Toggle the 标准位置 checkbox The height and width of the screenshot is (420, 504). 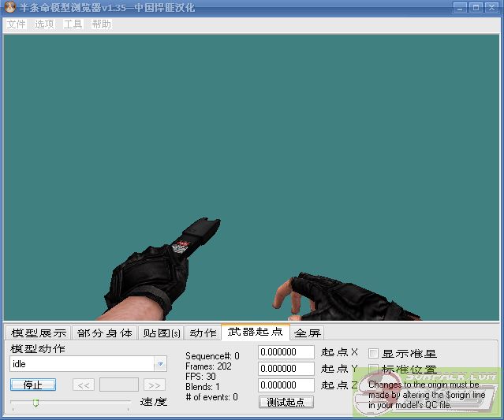pyautogui.click(x=374, y=369)
